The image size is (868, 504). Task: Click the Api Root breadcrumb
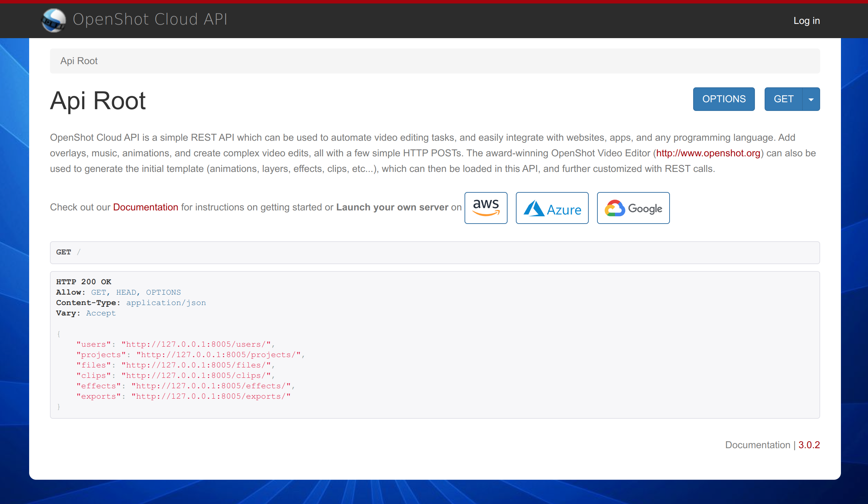(79, 61)
